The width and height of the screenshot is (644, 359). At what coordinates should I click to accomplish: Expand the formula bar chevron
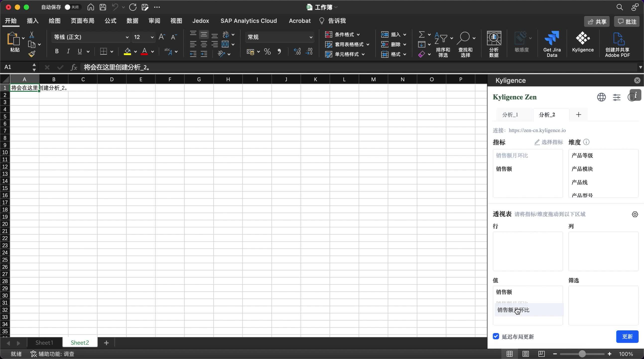pyautogui.click(x=640, y=67)
